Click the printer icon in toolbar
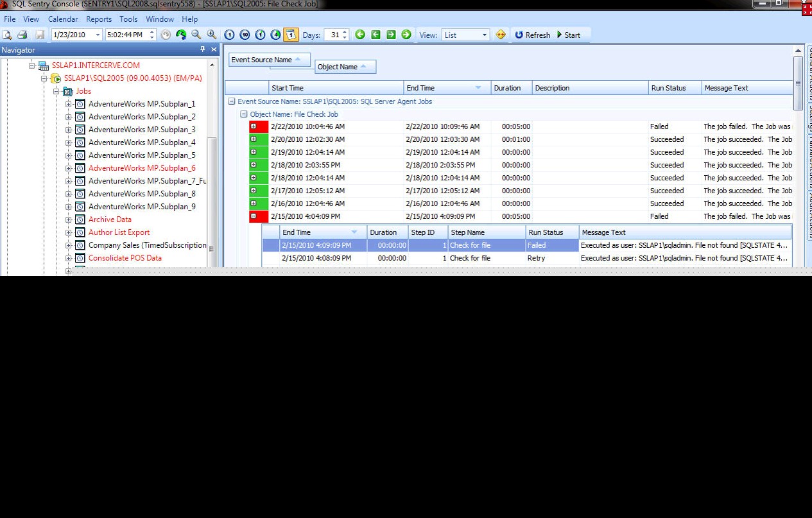Screen dimensions: 812x518 coord(22,35)
